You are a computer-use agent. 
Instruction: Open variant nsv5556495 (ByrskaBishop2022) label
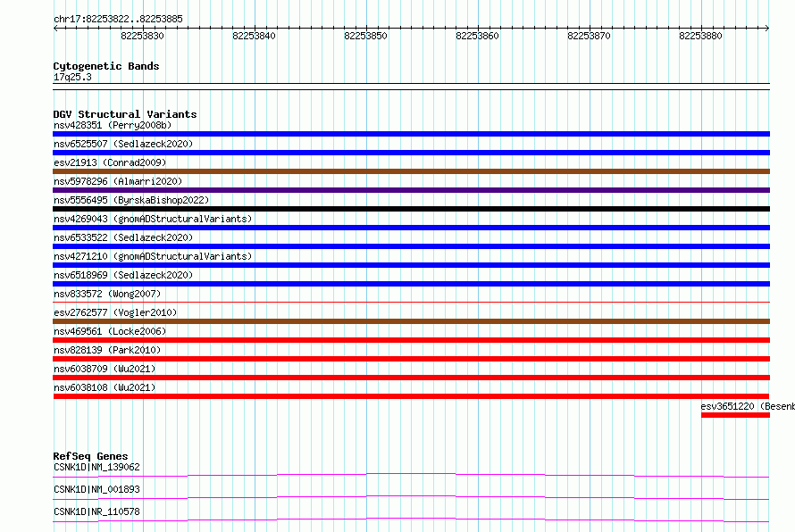pyautogui.click(x=131, y=200)
